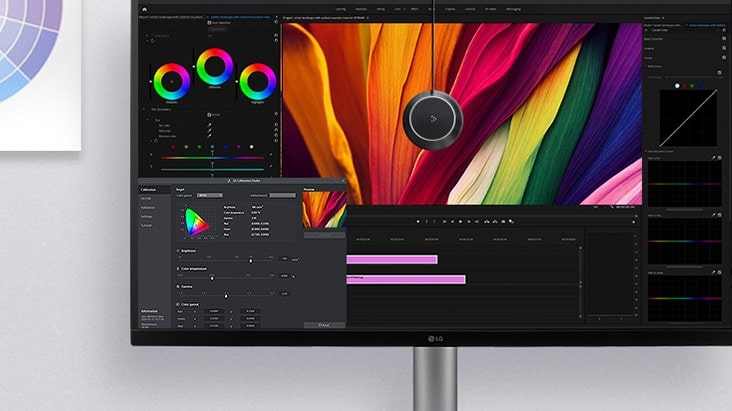Viewport: 732px width, 411px height.
Task: Click the Step Back one frame button
Action: pyautogui.click(x=452, y=222)
